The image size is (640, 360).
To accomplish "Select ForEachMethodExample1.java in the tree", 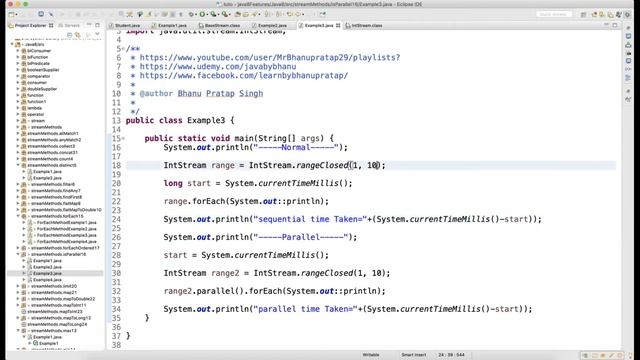I will (x=67, y=222).
